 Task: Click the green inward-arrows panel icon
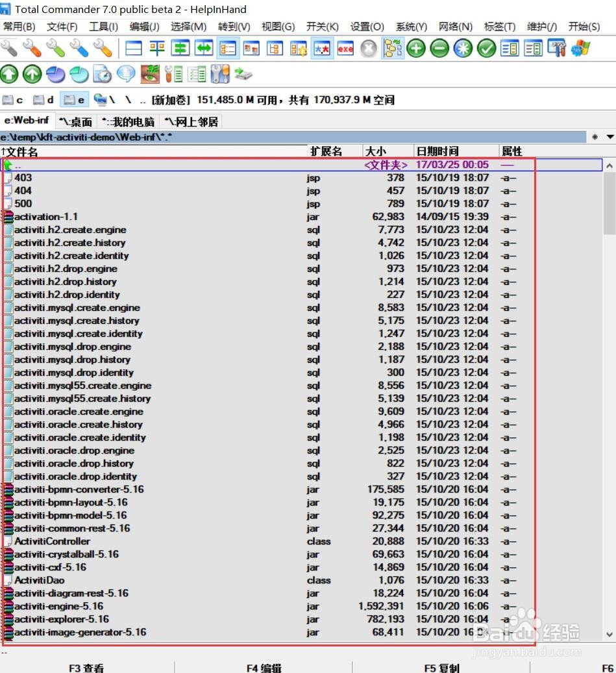pyautogui.click(x=180, y=48)
